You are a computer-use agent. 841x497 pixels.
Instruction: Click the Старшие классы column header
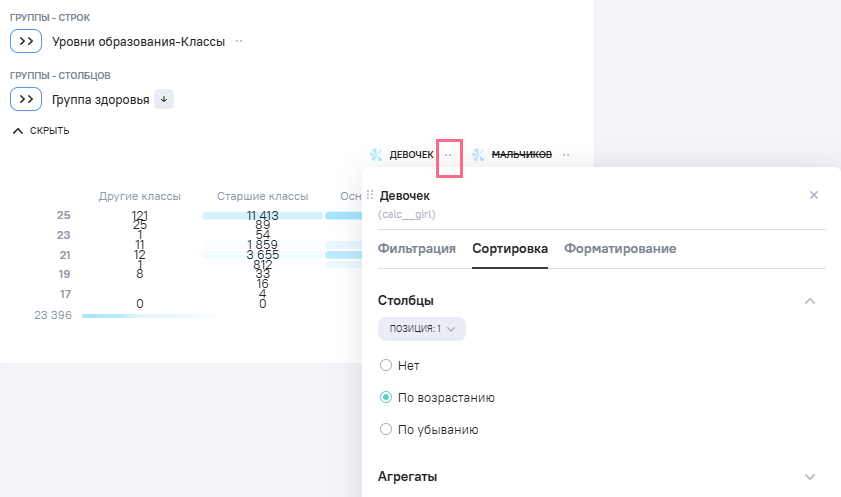coord(262,196)
